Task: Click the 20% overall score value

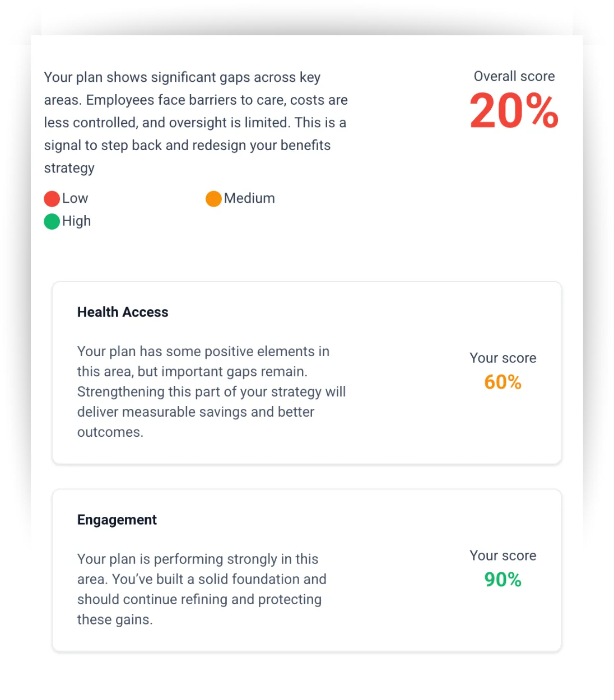Action: pos(514,111)
